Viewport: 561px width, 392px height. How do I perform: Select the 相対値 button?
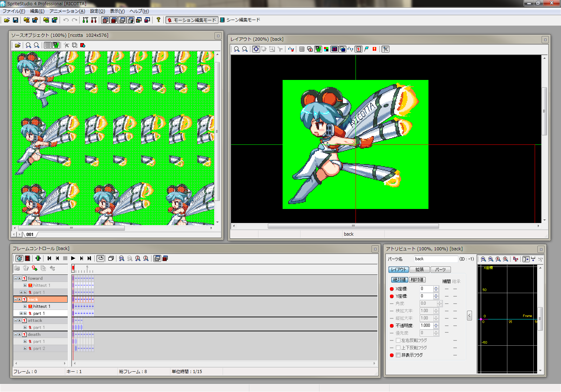417,280
